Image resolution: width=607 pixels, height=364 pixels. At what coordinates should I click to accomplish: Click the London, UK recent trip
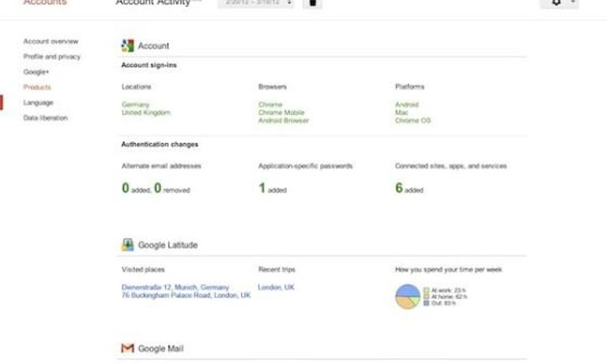tap(277, 287)
